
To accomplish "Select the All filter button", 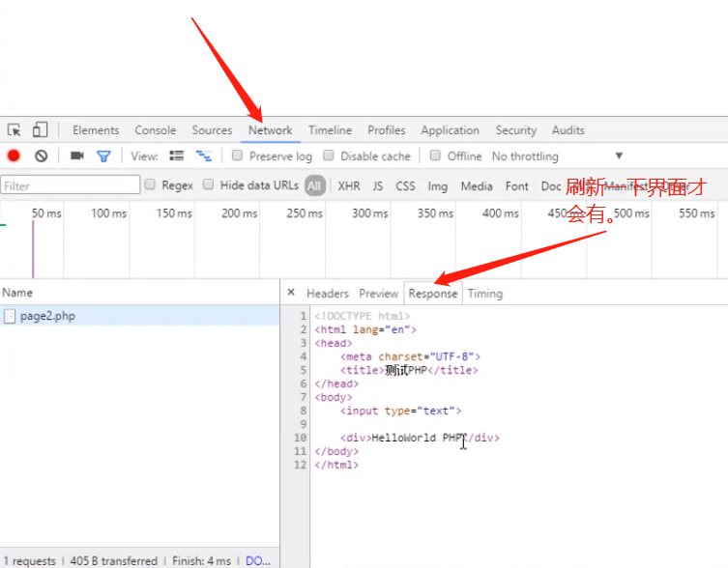I will (315, 186).
